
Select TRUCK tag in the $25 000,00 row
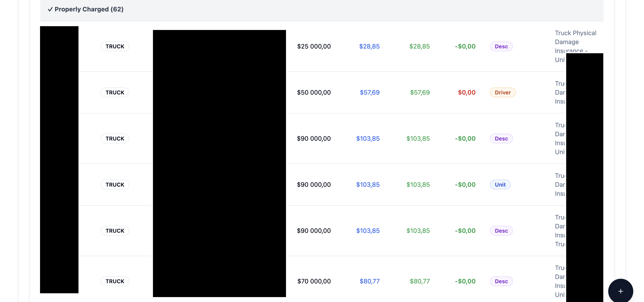pyautogui.click(x=115, y=46)
